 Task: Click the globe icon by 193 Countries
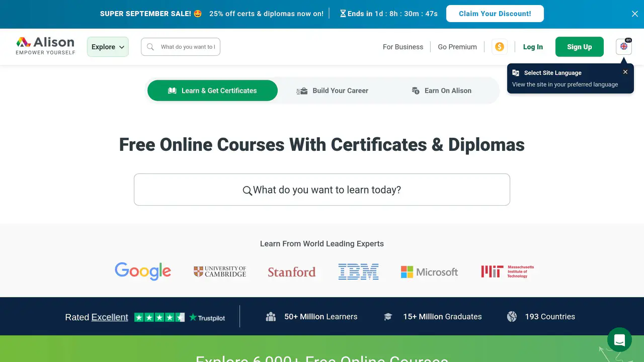pyautogui.click(x=512, y=317)
